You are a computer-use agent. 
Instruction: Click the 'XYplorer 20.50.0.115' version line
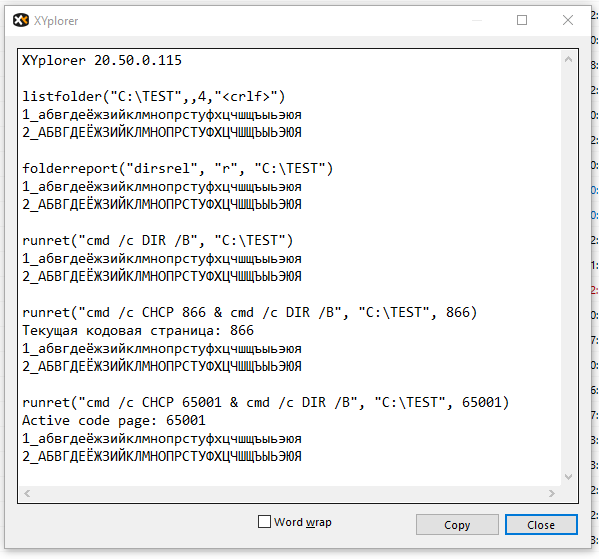click(102, 60)
